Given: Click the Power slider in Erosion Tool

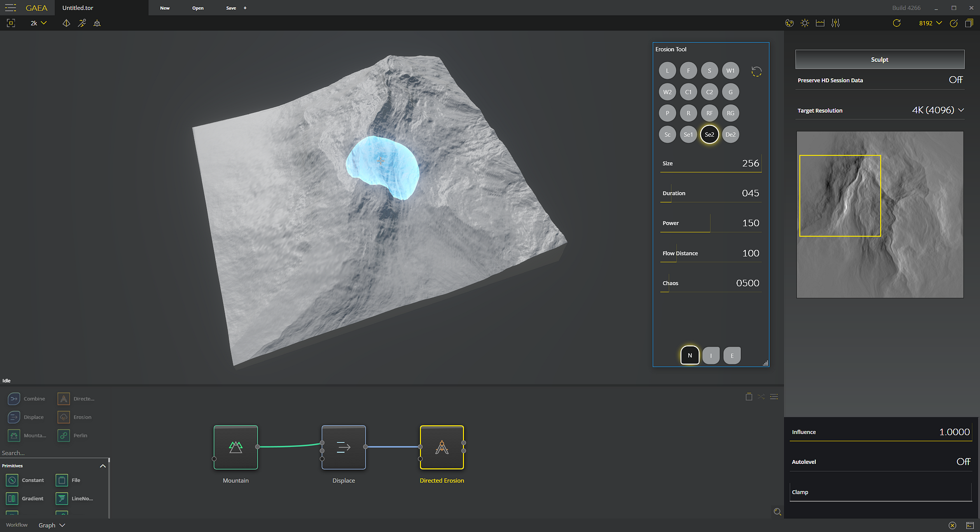Looking at the screenshot, I should pos(710,223).
